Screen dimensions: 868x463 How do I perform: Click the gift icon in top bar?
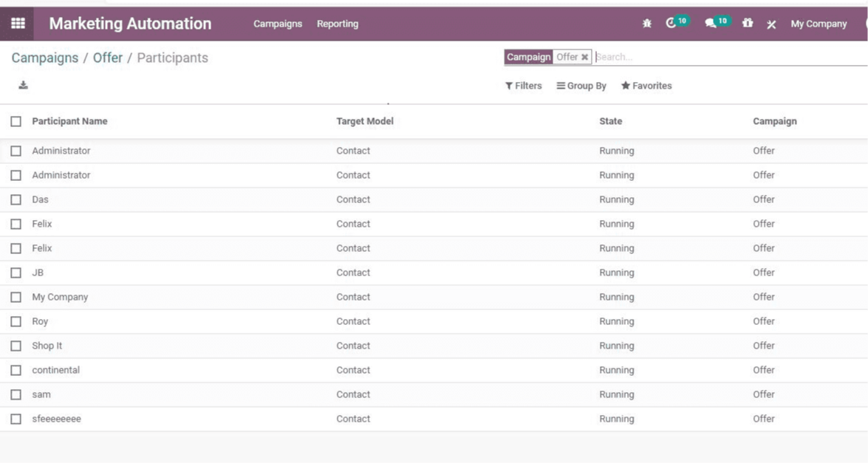[748, 24]
